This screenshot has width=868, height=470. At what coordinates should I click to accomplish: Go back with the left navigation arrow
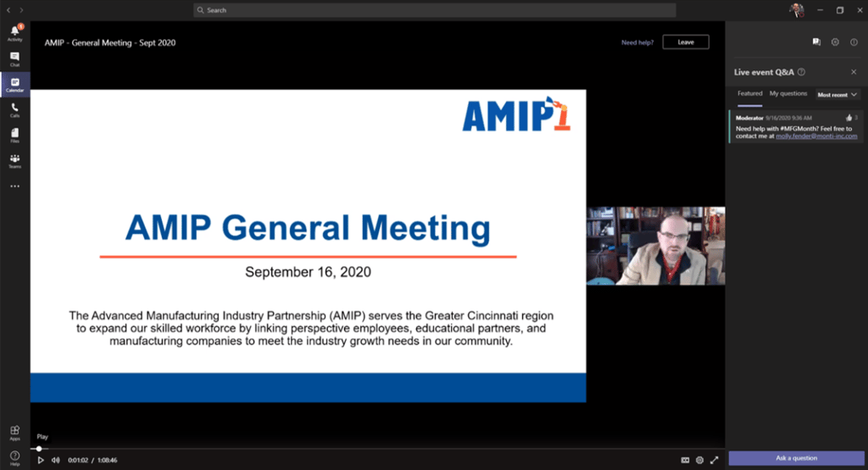8,10
